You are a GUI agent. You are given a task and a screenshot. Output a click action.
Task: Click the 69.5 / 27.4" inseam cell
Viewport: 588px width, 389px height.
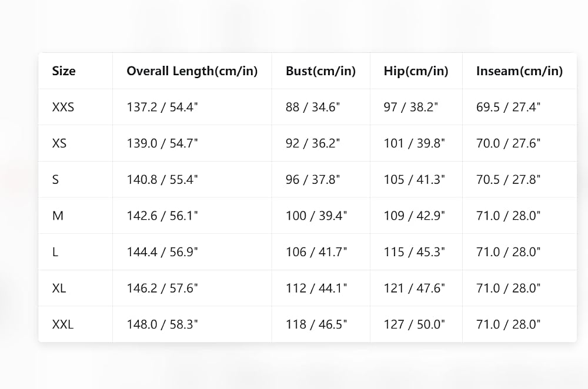pyautogui.click(x=508, y=107)
